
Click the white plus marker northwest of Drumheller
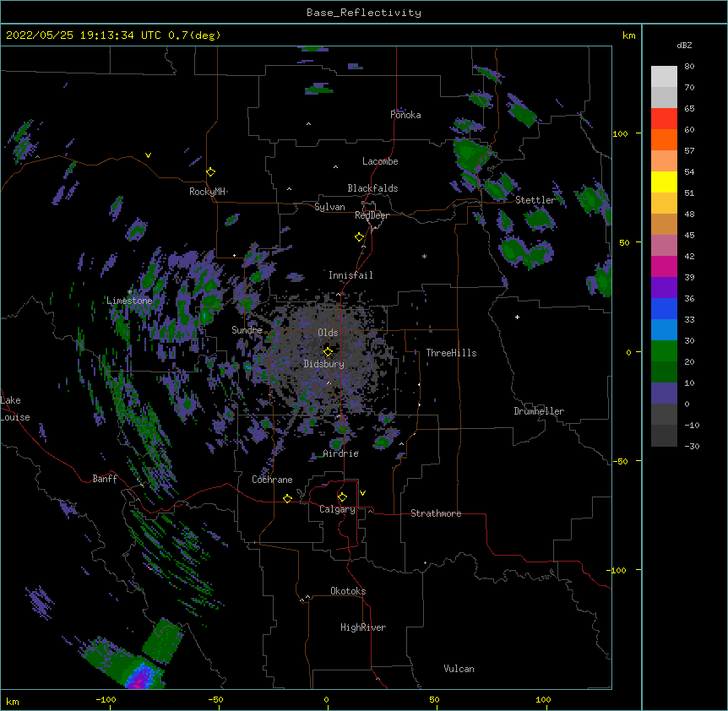coord(517,317)
